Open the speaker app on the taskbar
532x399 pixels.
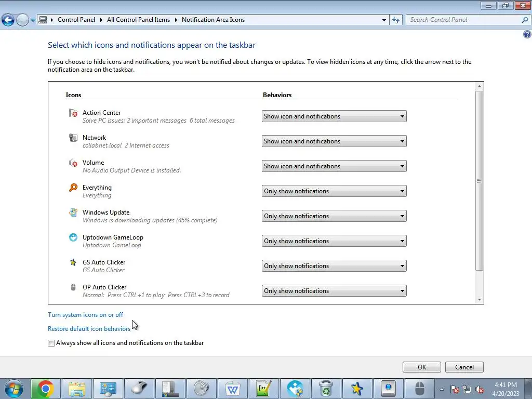coord(202,389)
